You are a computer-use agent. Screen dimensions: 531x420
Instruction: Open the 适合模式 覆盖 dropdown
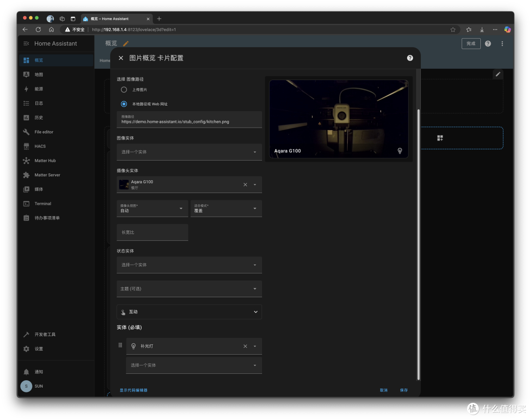[226, 208]
